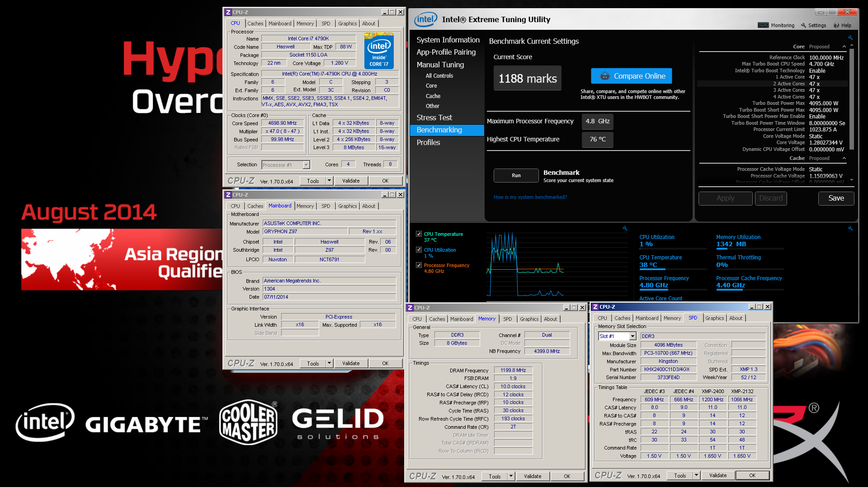Open 'How is my system benchmarked?' link

(x=530, y=197)
